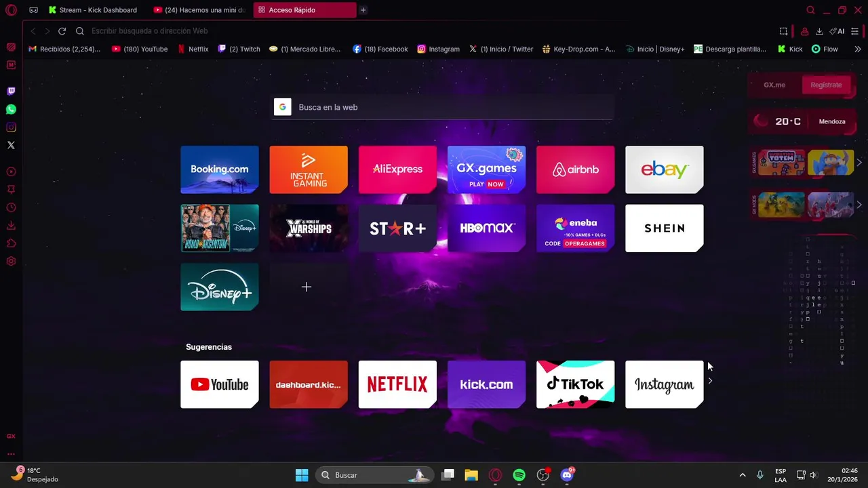Open the Netflix bookmark in bookmarks bar
This screenshot has width=868, height=488.
coord(193,49)
